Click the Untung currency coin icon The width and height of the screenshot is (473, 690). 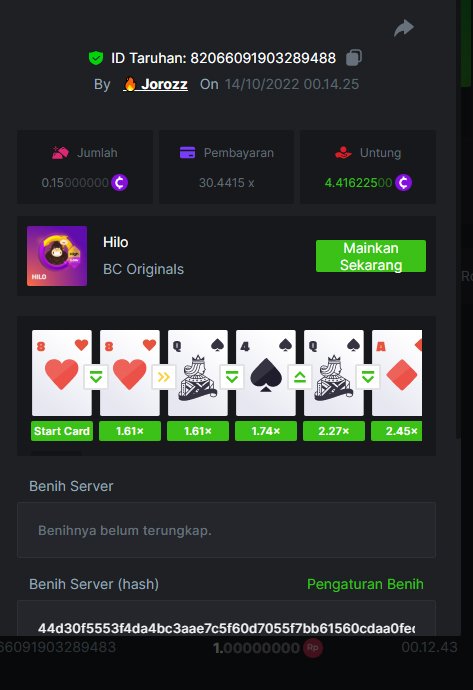(403, 182)
